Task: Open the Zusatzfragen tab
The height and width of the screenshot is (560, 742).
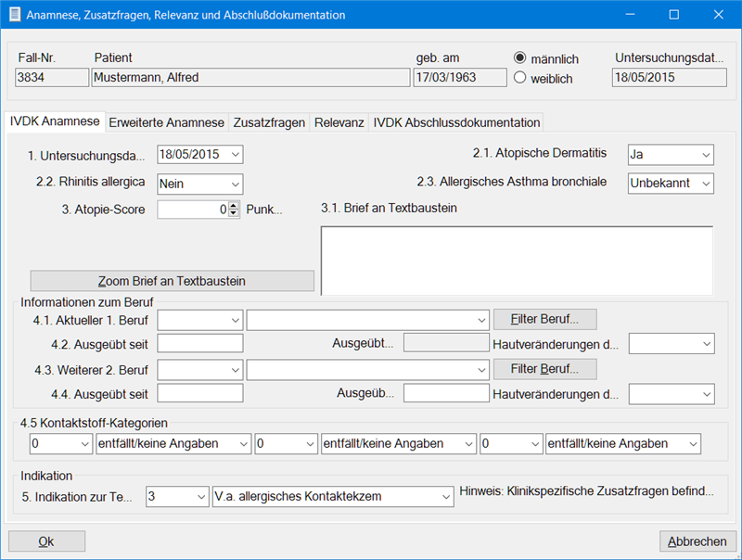Action: coord(269,122)
